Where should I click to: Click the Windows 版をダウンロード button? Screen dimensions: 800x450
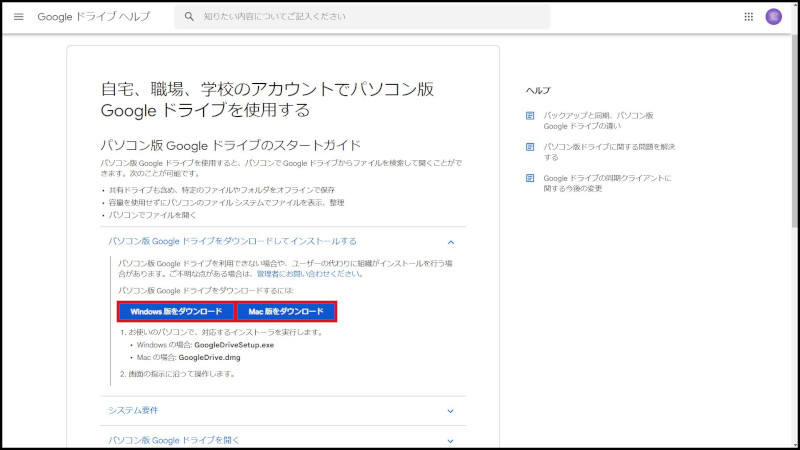pyautogui.click(x=176, y=312)
